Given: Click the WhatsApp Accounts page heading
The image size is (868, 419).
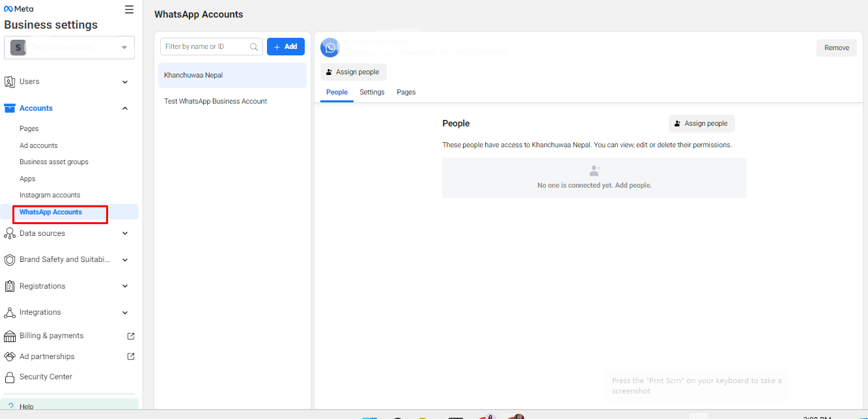Looking at the screenshot, I should pos(199,14).
